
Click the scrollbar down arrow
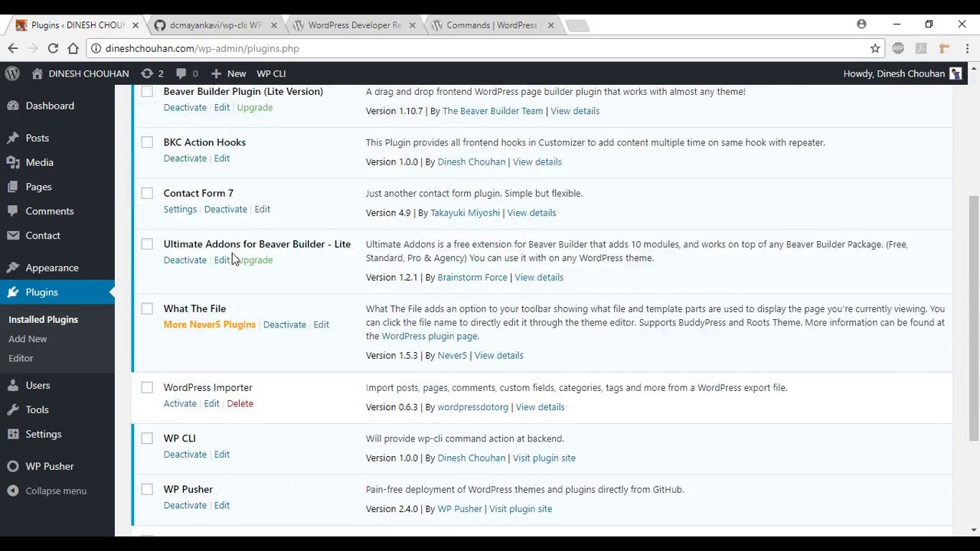973,530
